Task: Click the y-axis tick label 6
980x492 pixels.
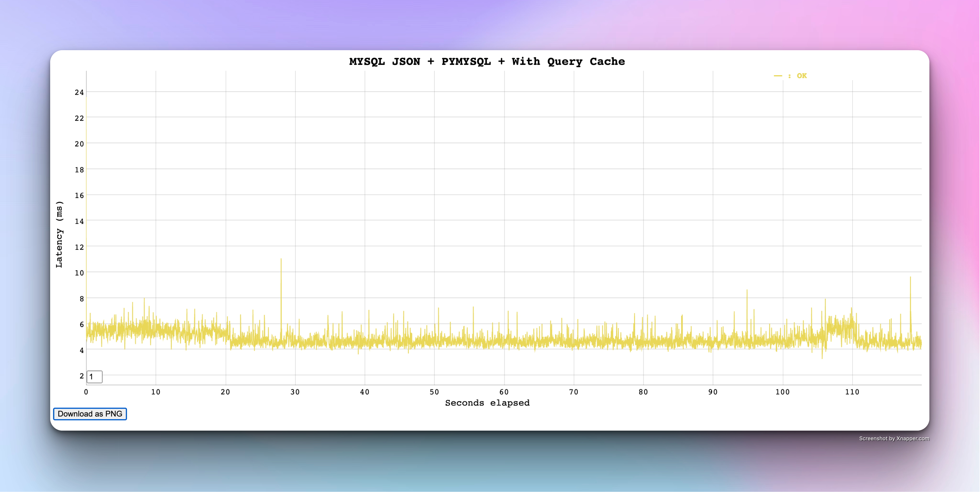Action: [81, 324]
